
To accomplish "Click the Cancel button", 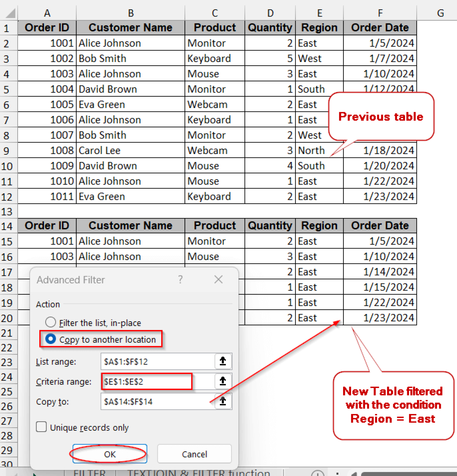I will click(194, 454).
